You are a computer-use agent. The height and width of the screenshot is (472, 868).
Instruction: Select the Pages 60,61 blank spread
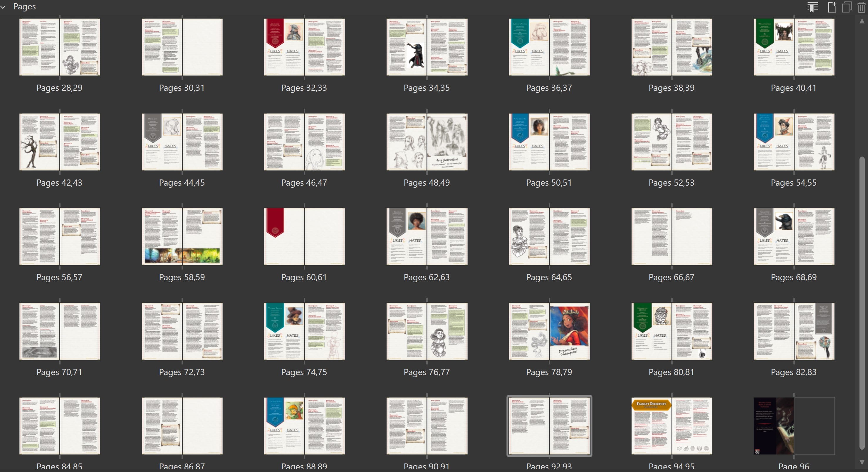304,236
